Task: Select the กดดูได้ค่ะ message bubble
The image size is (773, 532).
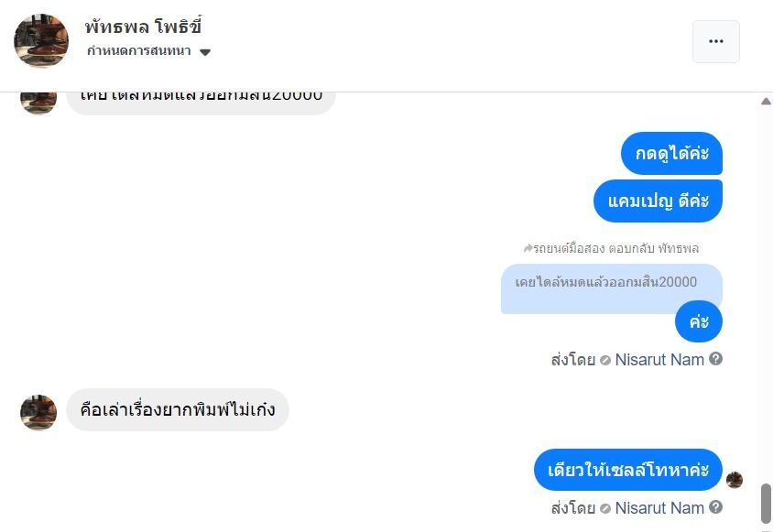Action: [671, 154]
